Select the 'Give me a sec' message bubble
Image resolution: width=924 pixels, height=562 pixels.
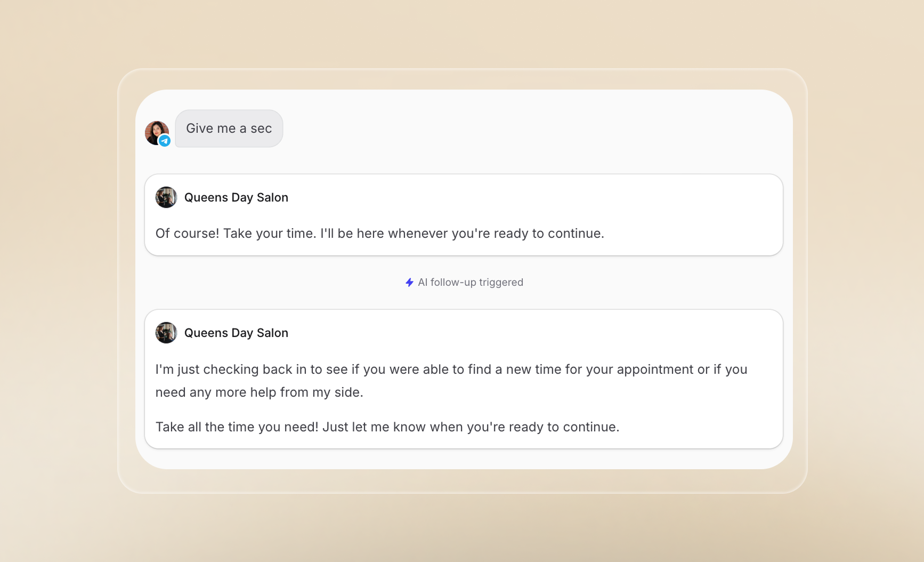[229, 129]
